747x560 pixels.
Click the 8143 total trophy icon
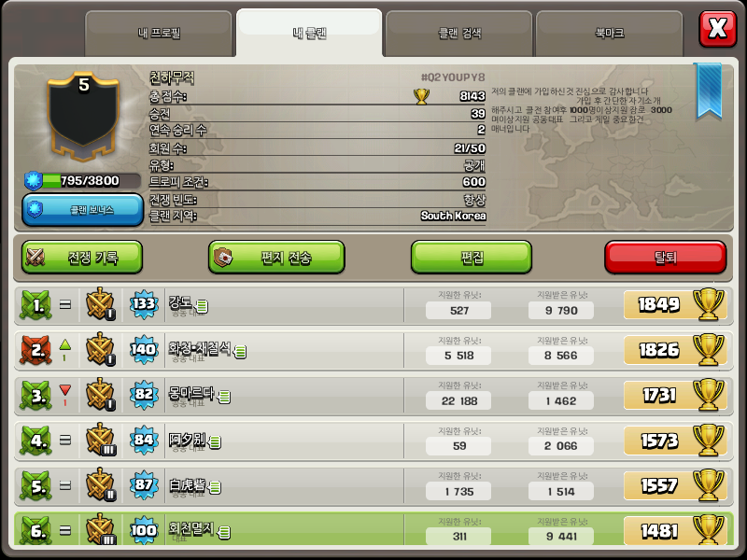(x=421, y=97)
